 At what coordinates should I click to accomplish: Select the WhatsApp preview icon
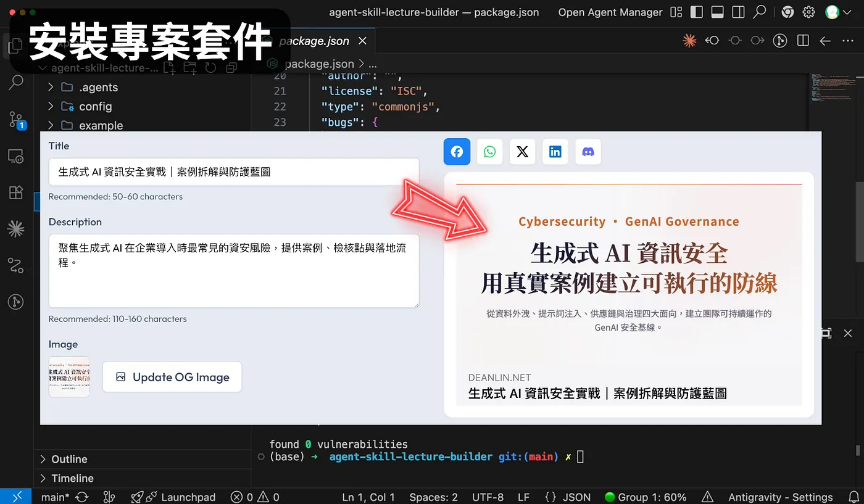click(x=489, y=152)
